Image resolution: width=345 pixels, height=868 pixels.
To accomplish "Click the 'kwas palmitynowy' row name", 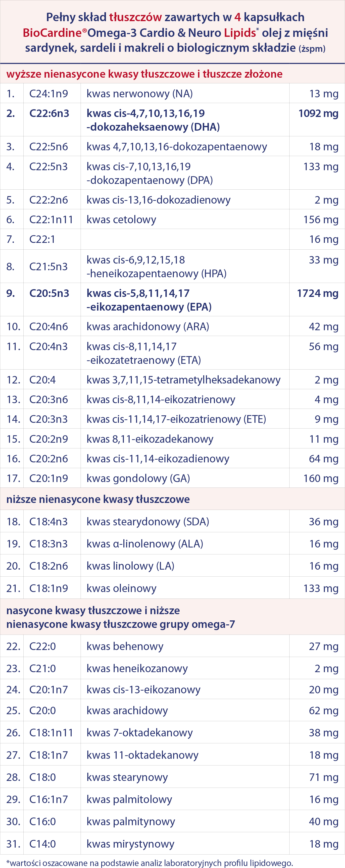I will pyautogui.click(x=131, y=821).
